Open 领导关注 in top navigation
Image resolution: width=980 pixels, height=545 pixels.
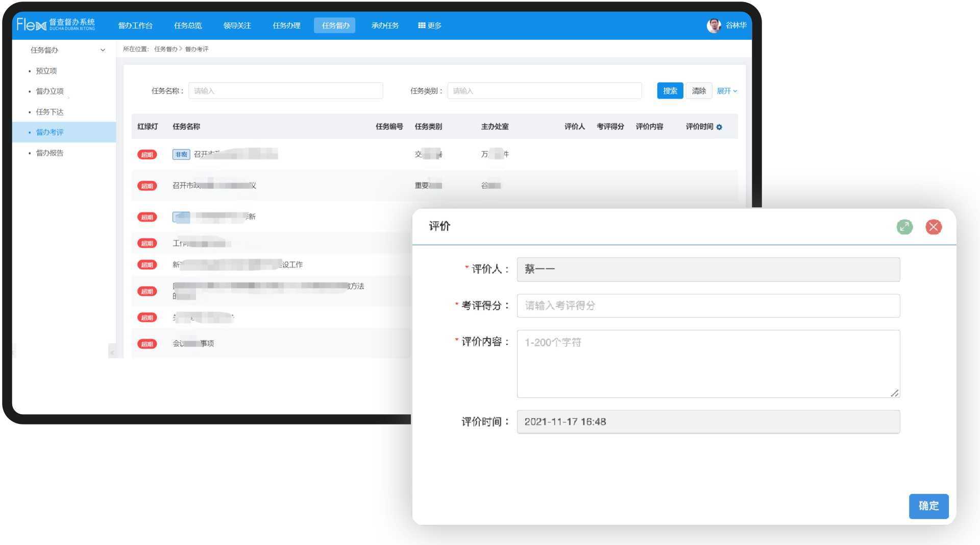[237, 26]
